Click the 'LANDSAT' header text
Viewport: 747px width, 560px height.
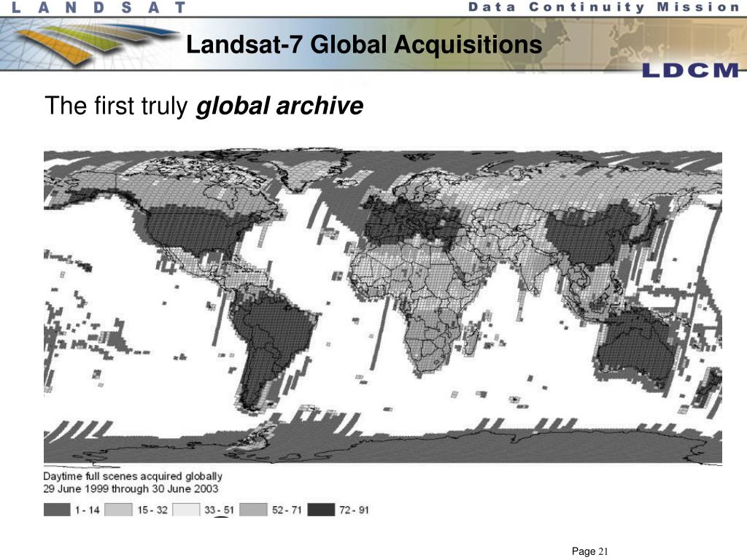click(98, 7)
